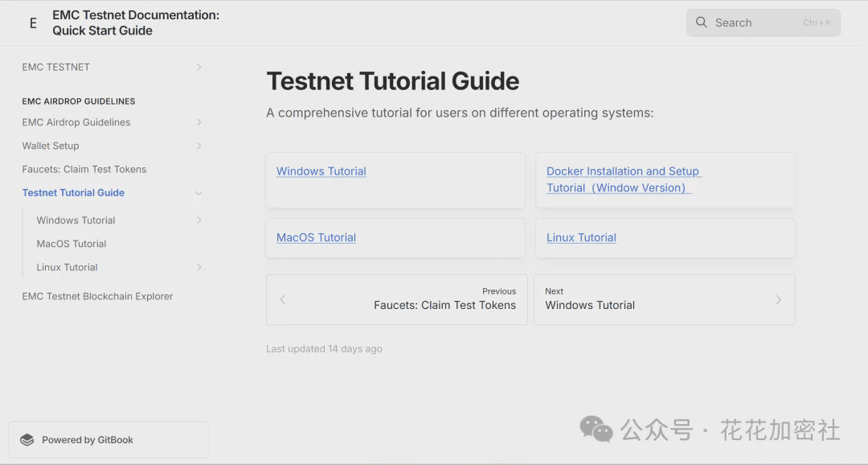Open Faucets: Claim Test Tokens sidebar page

point(84,169)
